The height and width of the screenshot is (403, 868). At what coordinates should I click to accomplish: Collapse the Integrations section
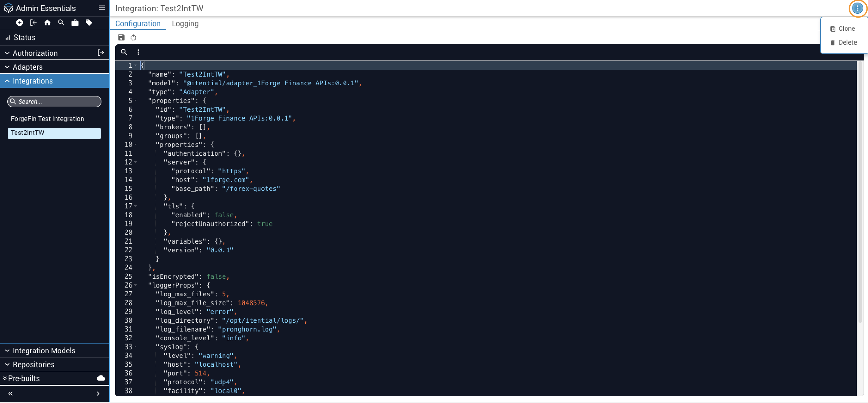(x=33, y=81)
